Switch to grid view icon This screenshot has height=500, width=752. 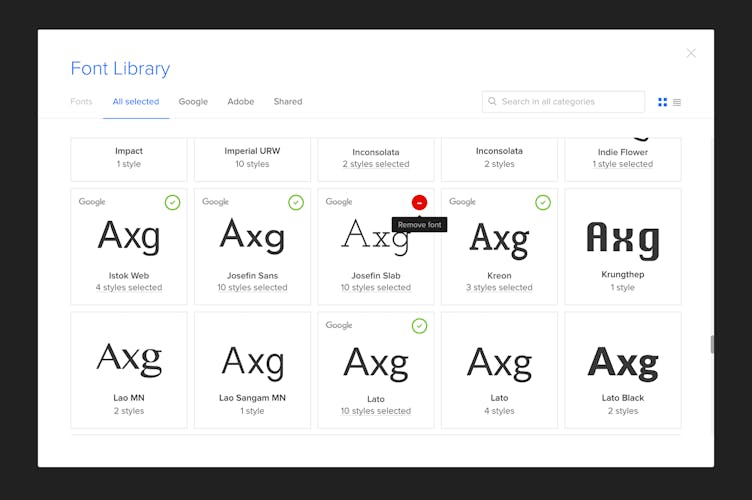662,102
